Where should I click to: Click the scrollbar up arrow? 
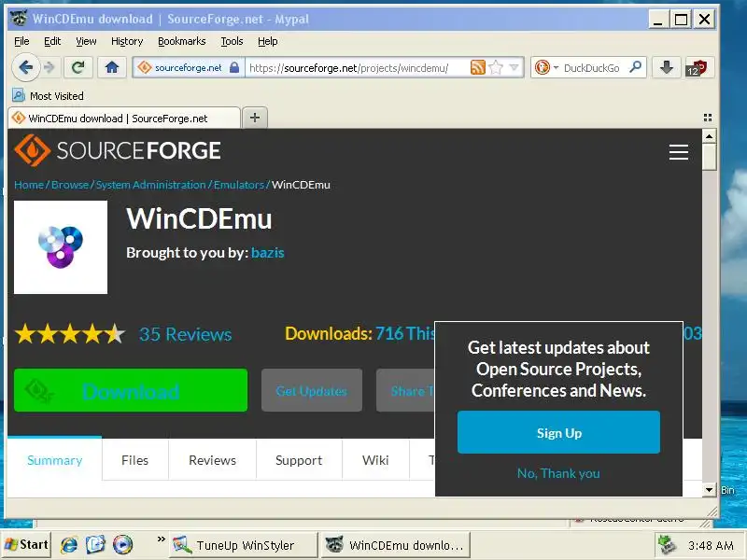pyautogui.click(x=709, y=136)
